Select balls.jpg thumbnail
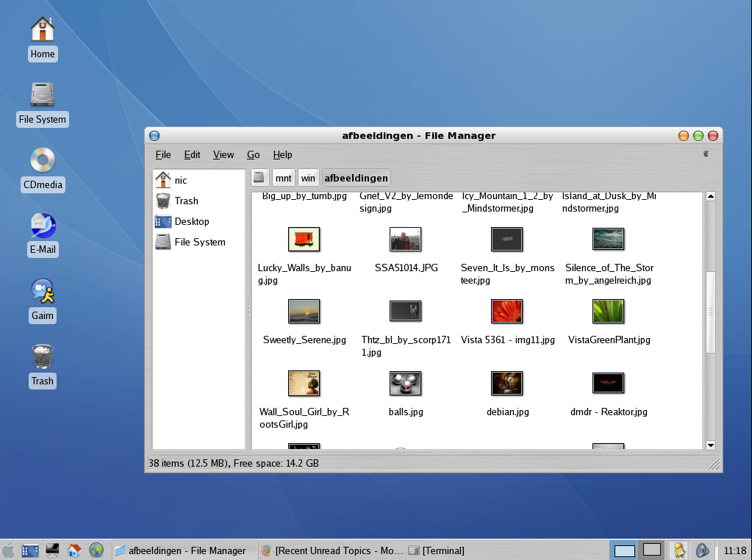 tap(405, 383)
